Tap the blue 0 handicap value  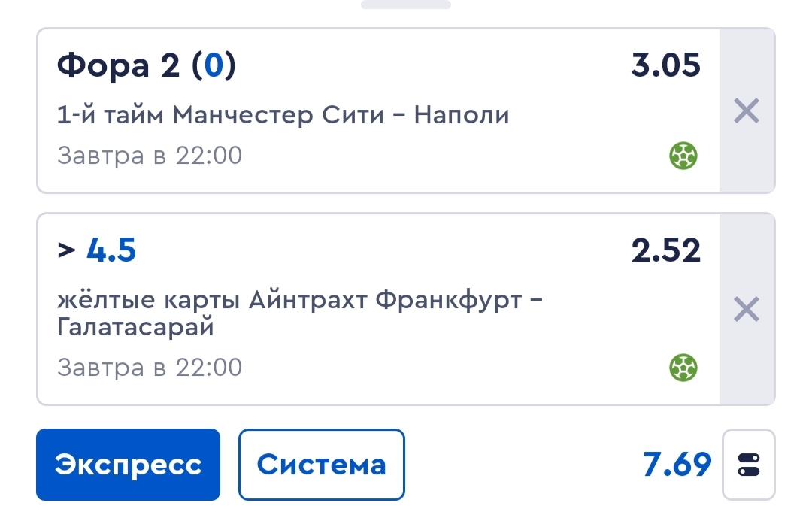pos(214,65)
